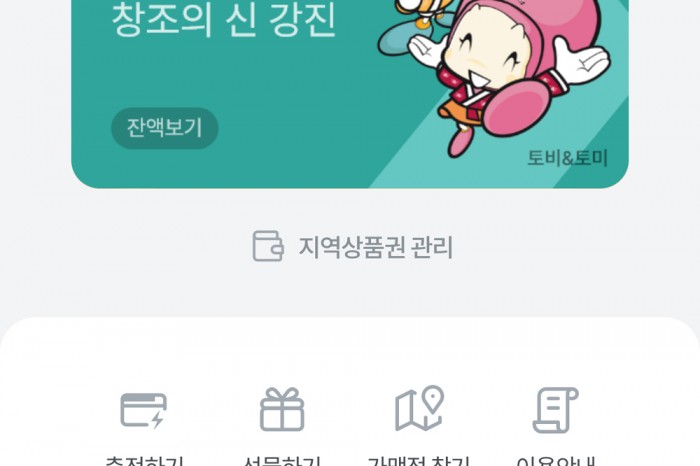The image size is (700, 466).
Task: Click the location pin on map icon
Action: coord(433,399)
